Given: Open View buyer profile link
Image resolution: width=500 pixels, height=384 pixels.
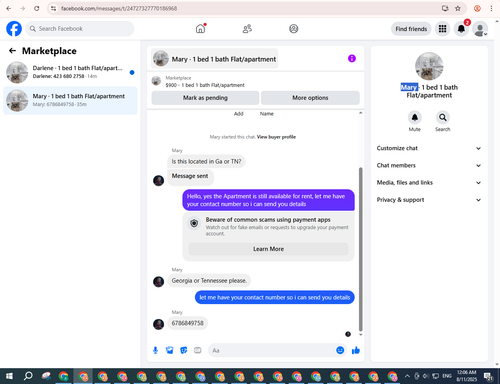Looking at the screenshot, I should (276, 137).
